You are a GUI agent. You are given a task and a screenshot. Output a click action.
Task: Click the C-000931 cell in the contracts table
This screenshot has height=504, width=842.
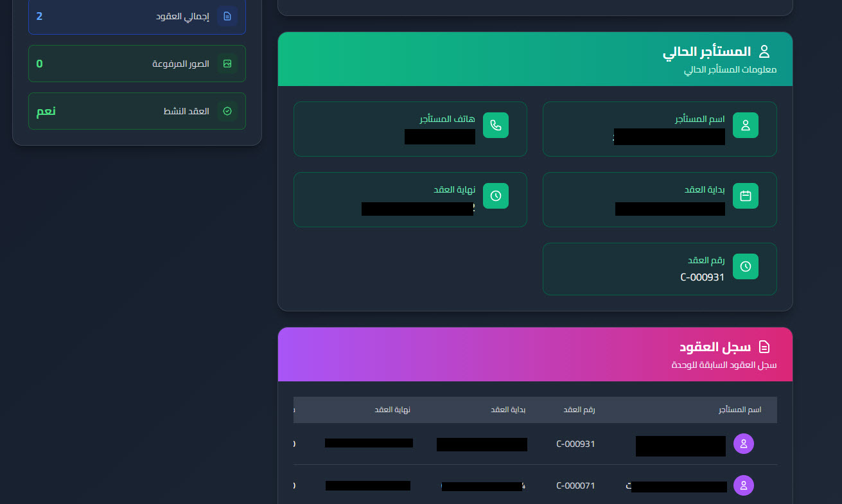575,444
